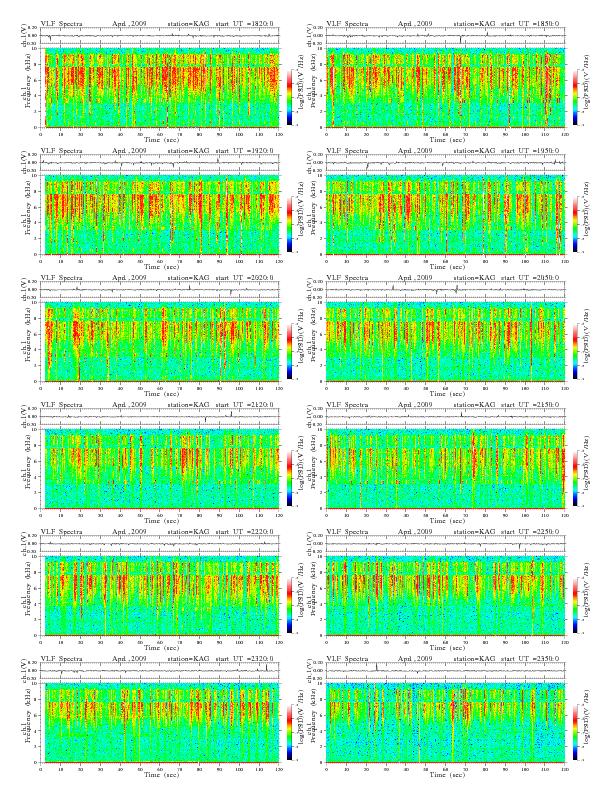Screen dimensions: 612x792
Task: Click the PSD color bar of UT 2250 plot
Action: (x=576, y=605)
